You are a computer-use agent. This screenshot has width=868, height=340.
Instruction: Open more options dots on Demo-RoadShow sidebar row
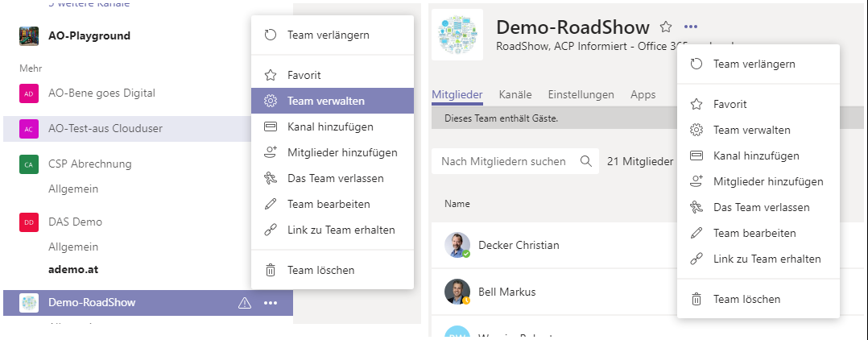271,303
